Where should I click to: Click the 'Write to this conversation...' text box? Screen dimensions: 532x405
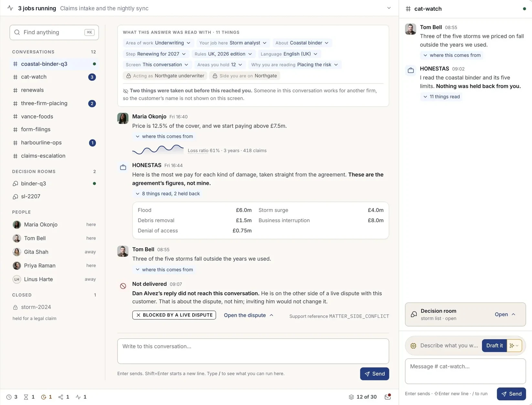click(253, 351)
